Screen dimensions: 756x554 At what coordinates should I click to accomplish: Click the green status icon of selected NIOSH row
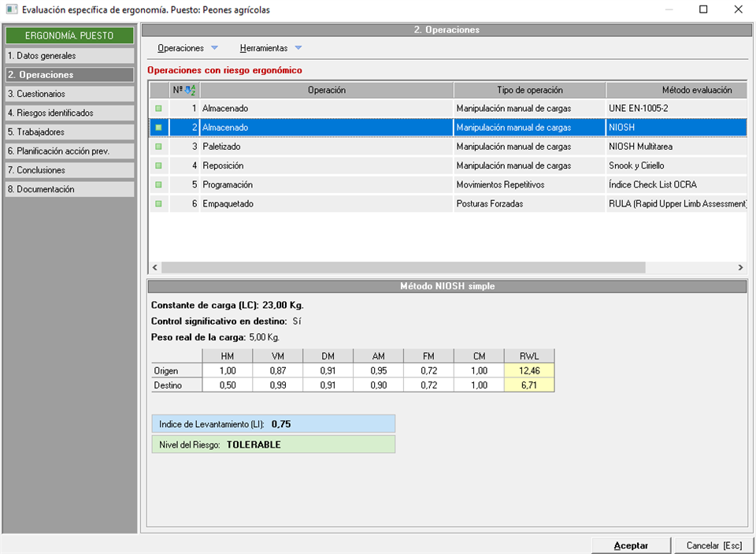coord(158,128)
